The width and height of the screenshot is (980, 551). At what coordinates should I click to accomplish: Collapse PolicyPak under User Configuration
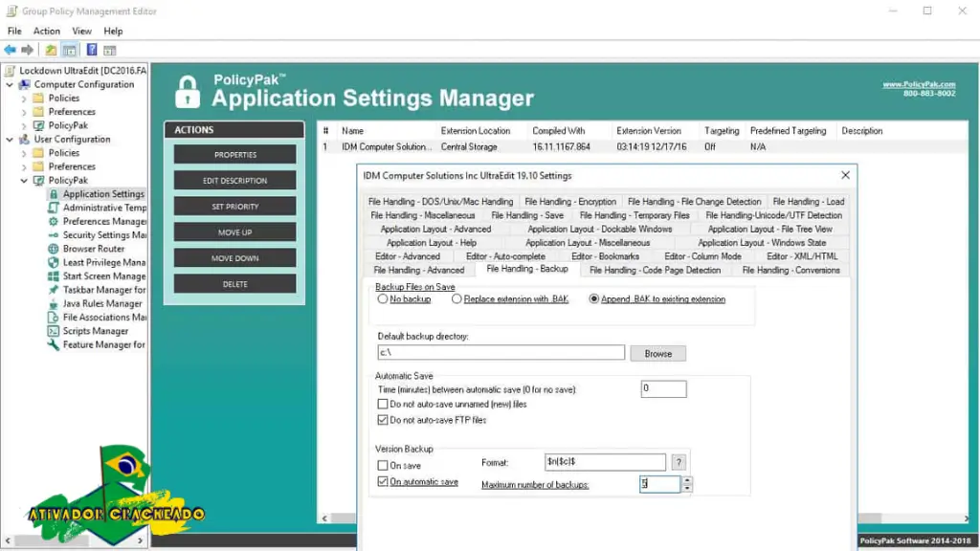(24, 181)
